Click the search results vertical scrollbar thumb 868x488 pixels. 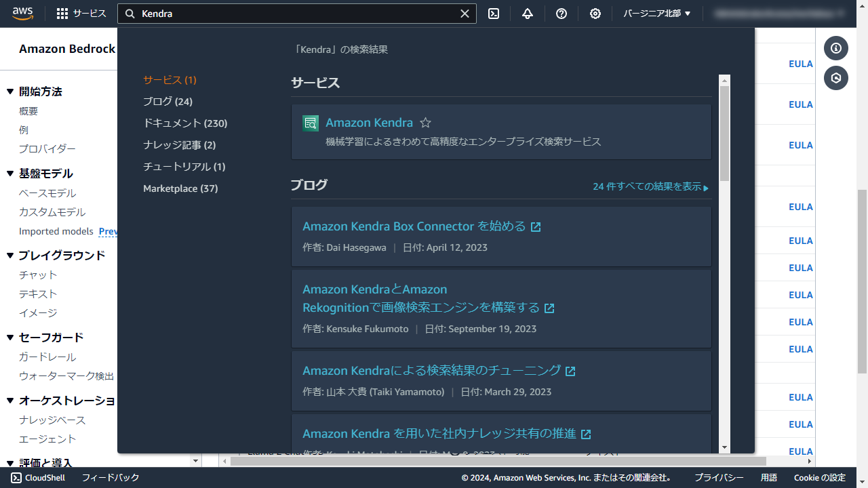coord(725,134)
